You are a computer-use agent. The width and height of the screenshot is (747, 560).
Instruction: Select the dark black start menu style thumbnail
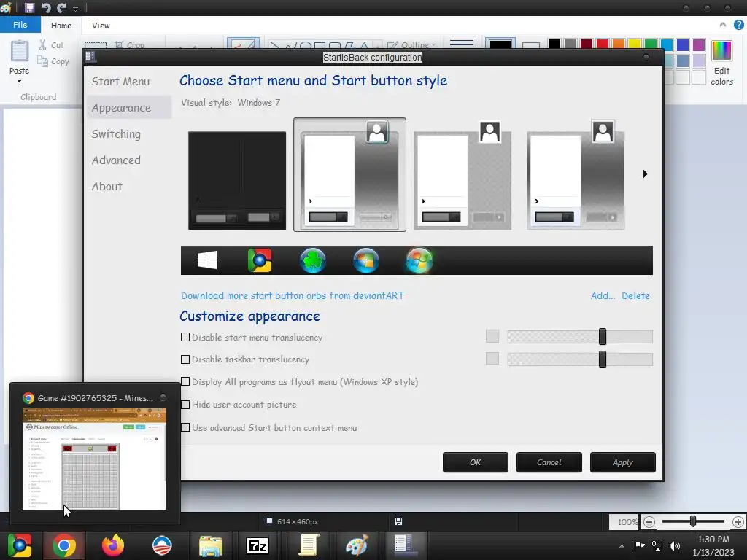pos(237,181)
